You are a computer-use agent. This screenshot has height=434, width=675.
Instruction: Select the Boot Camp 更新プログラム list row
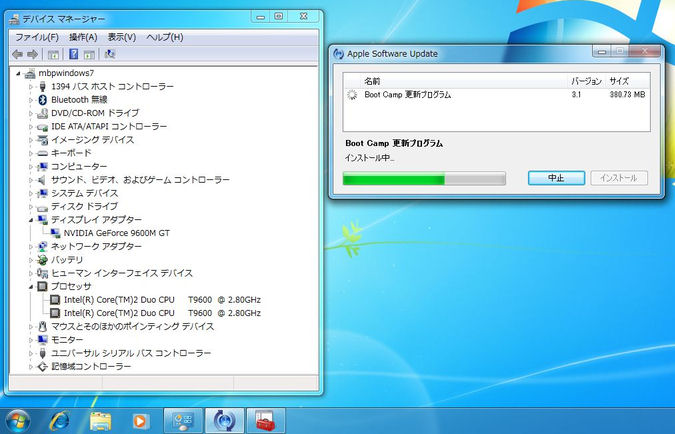[496, 95]
